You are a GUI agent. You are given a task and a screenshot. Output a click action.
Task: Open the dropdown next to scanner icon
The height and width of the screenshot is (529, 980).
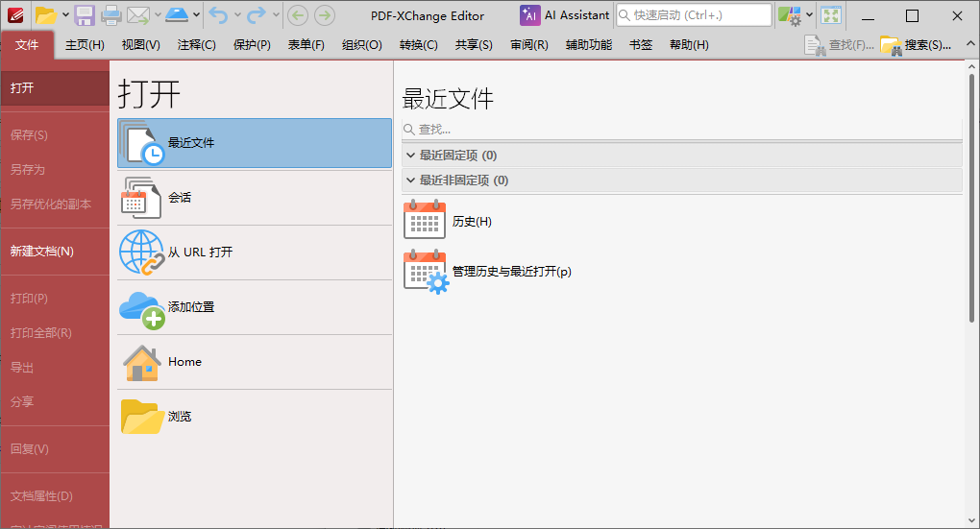point(196,15)
